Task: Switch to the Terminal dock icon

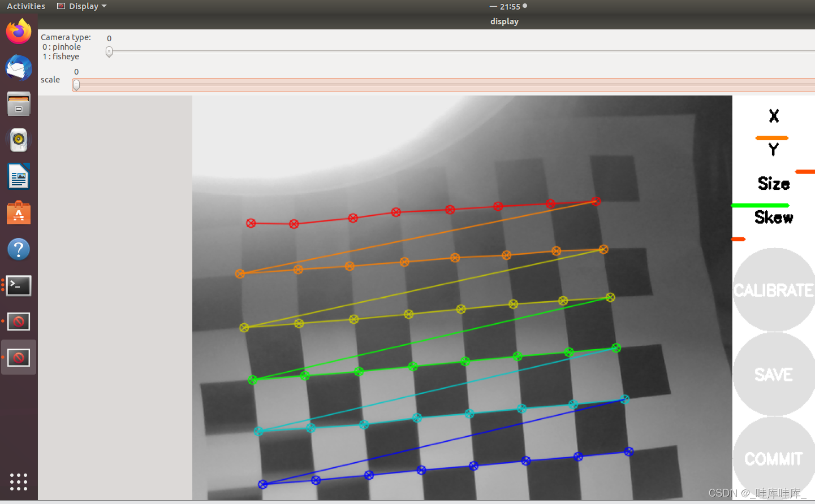Action: [x=19, y=285]
